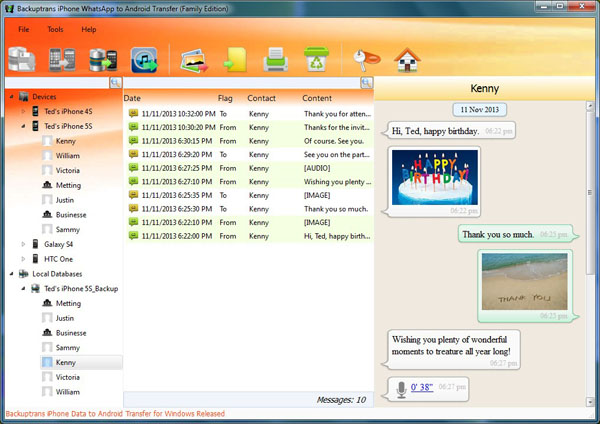Click the iTunes backup import icon

pos(144,60)
